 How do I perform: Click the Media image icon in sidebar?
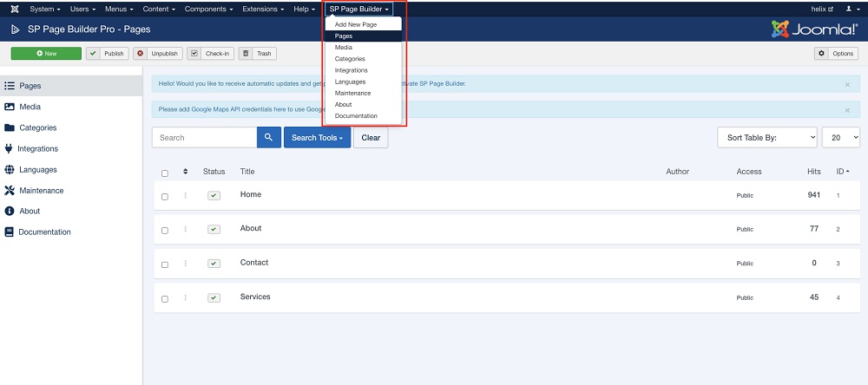click(10, 107)
